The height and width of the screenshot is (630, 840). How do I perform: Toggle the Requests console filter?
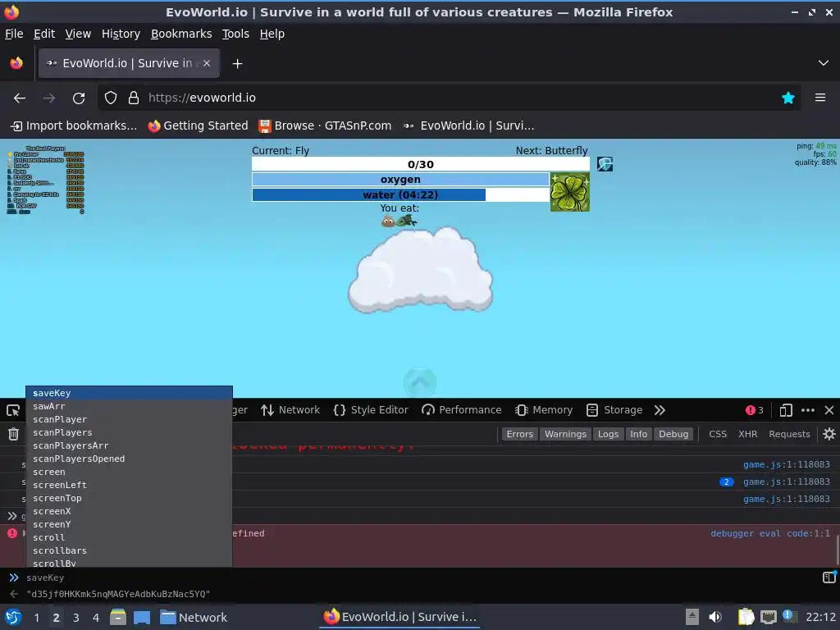789,434
